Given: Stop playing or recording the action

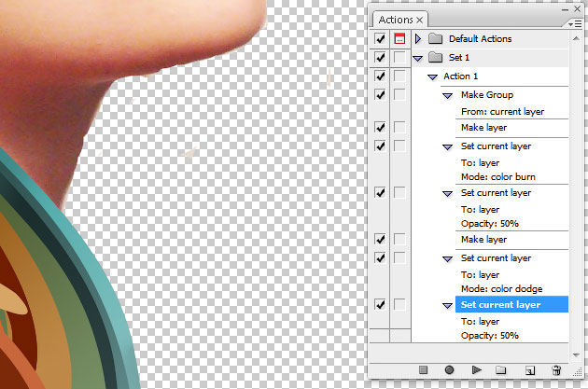Looking at the screenshot, I should tap(423, 370).
